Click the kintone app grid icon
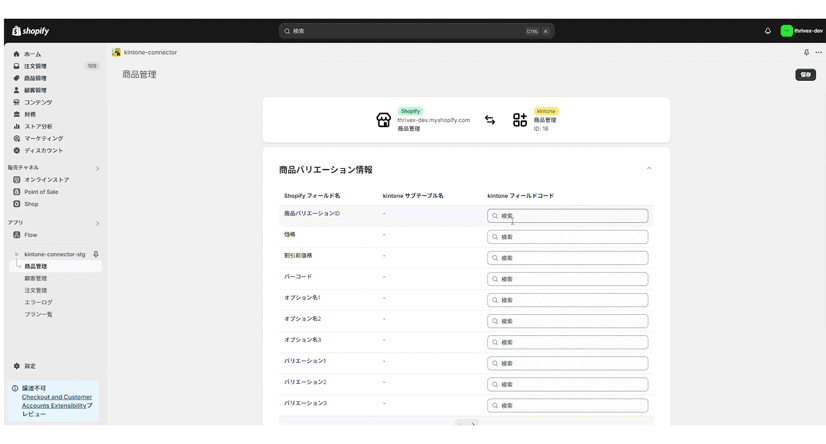Image resolution: width=826 pixels, height=444 pixels. pyautogui.click(x=520, y=120)
